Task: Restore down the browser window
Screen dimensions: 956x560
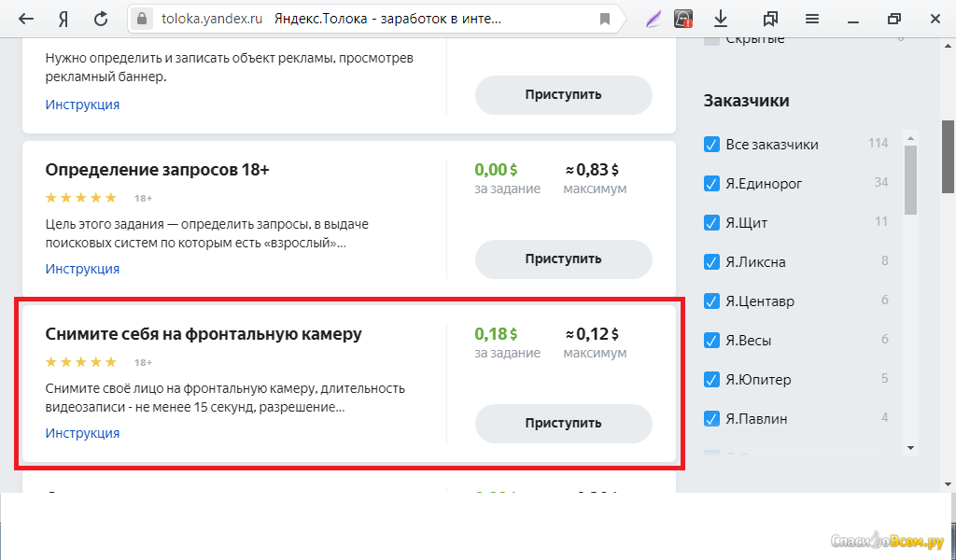Action: tap(893, 19)
